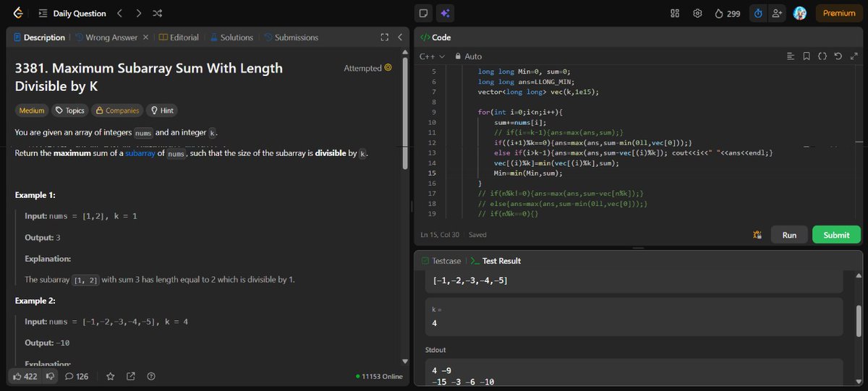Like the problem thumbs-up 422
868x391 pixels.
25,377
